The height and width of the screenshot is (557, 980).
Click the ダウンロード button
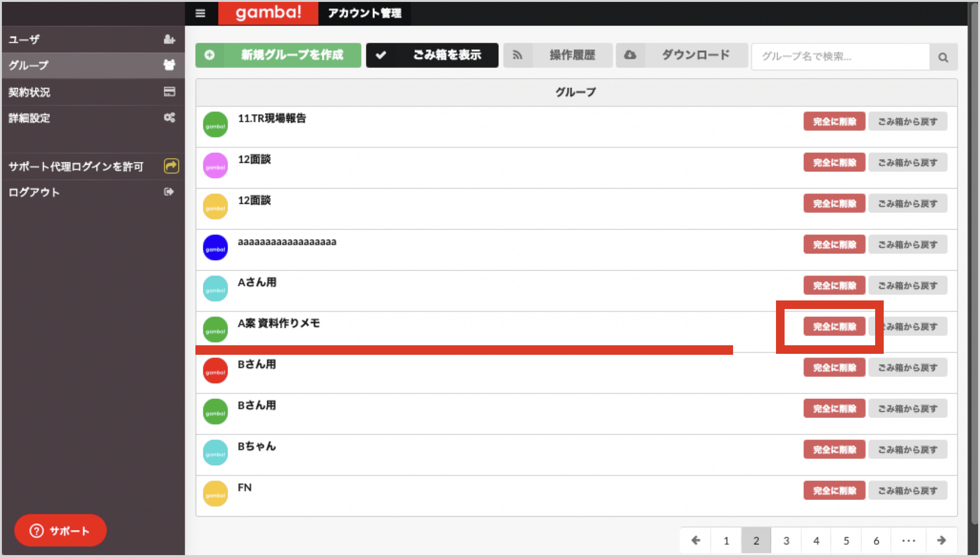tap(682, 55)
